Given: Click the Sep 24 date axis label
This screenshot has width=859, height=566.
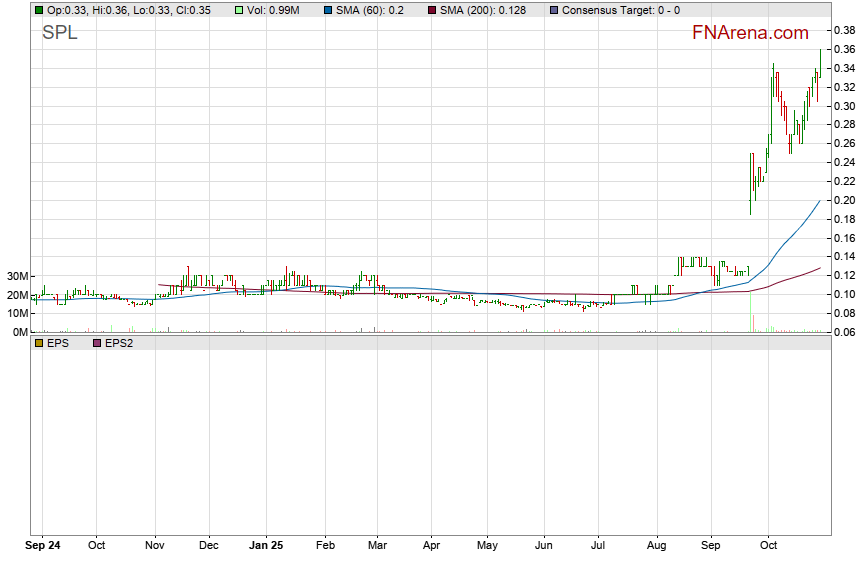Looking at the screenshot, I should coord(43,547).
